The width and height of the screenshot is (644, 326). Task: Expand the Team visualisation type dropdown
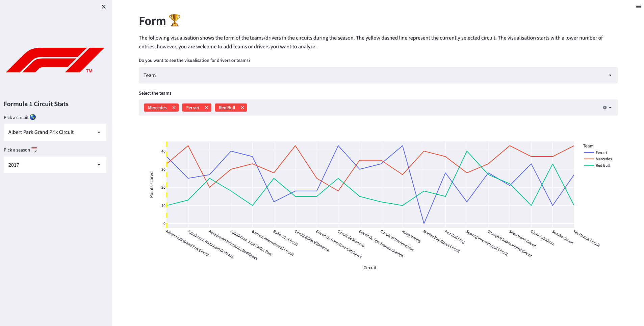[378, 75]
